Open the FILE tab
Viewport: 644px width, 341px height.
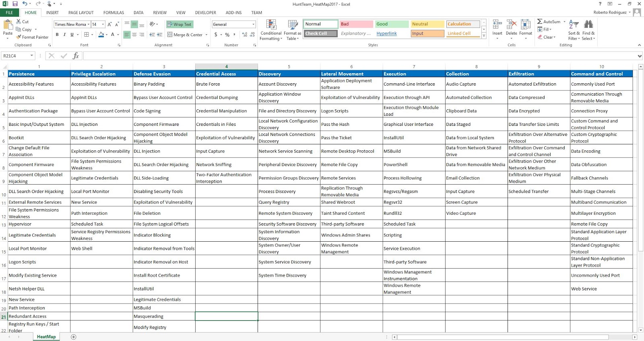tap(9, 13)
